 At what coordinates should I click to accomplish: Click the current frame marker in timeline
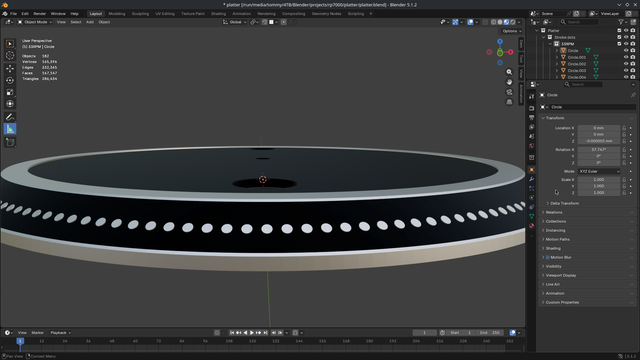tap(20, 341)
